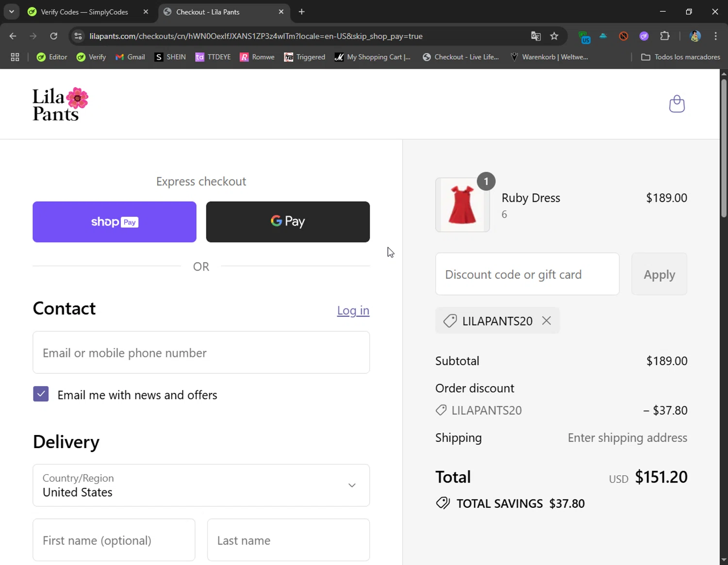Open a new browser tab
This screenshot has width=728, height=565.
point(302,12)
